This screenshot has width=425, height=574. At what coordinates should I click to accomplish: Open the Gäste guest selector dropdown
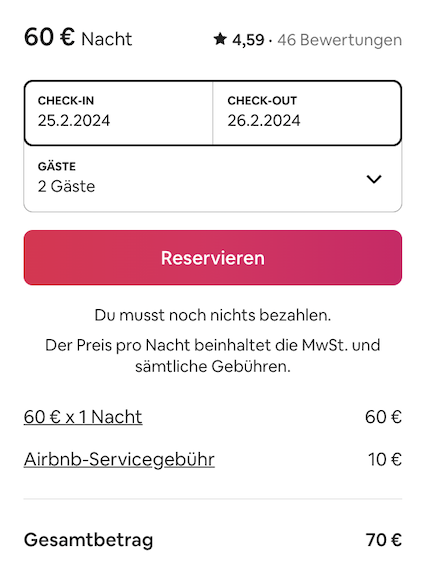click(x=213, y=179)
